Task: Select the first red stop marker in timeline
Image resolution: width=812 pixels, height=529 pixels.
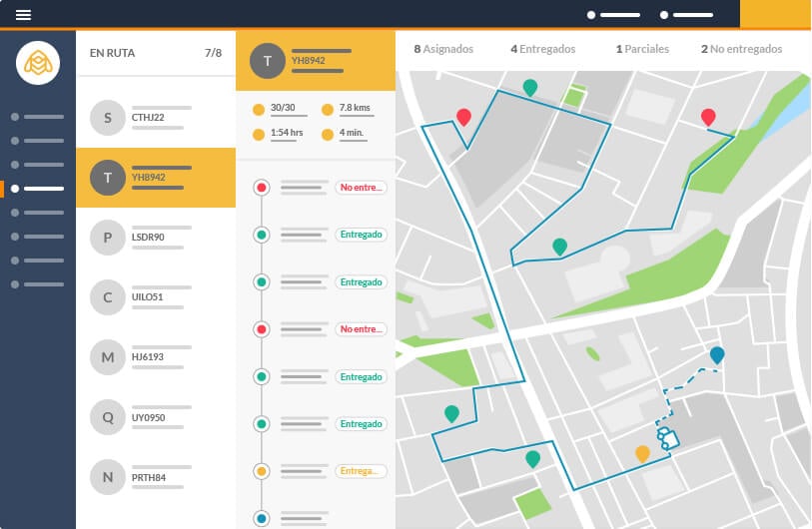Action: (262, 188)
